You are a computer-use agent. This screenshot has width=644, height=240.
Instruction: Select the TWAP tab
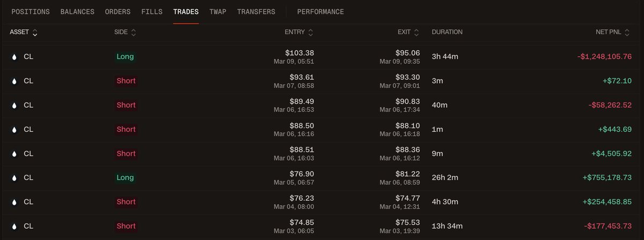point(218,12)
